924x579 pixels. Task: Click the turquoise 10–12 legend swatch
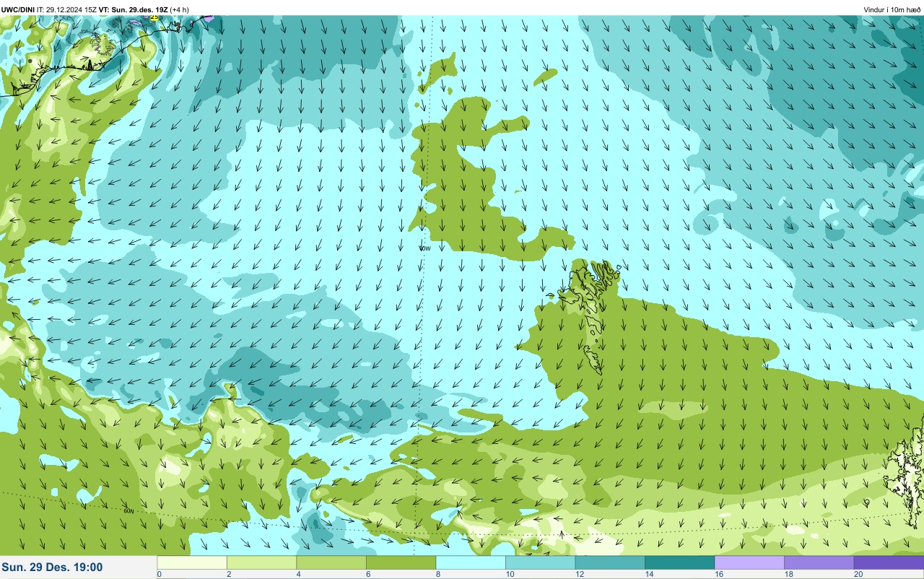tap(540, 562)
